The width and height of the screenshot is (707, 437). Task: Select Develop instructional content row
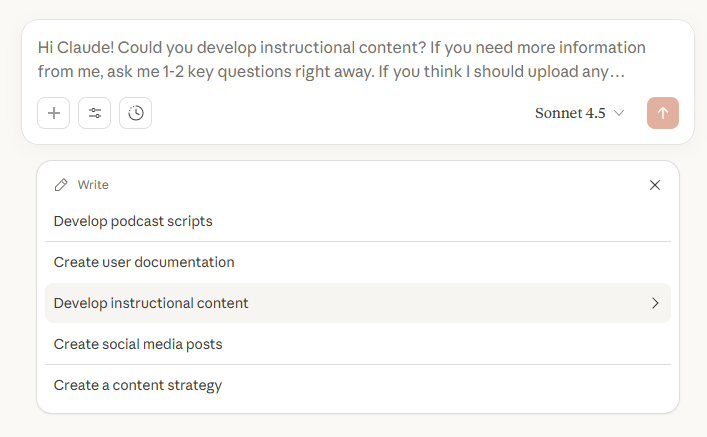click(x=151, y=303)
